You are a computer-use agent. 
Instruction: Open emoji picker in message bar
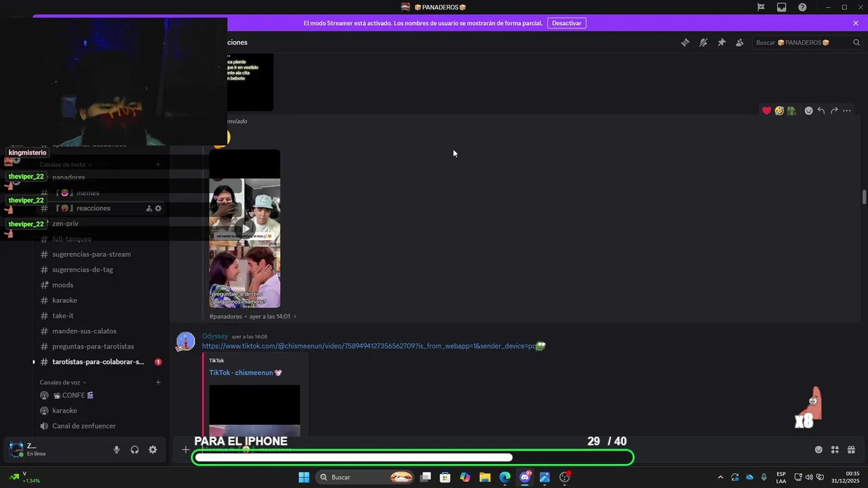click(x=818, y=449)
